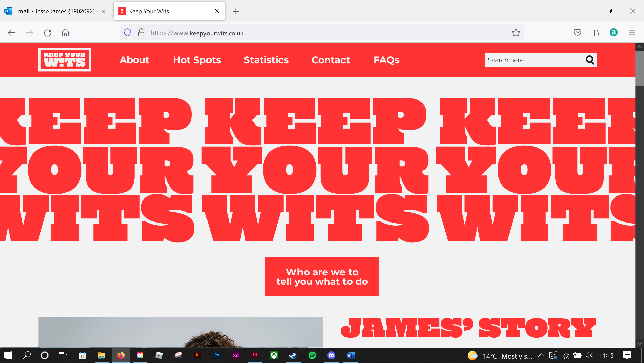Open Adobe Photoshop from taskbar

coord(217,355)
